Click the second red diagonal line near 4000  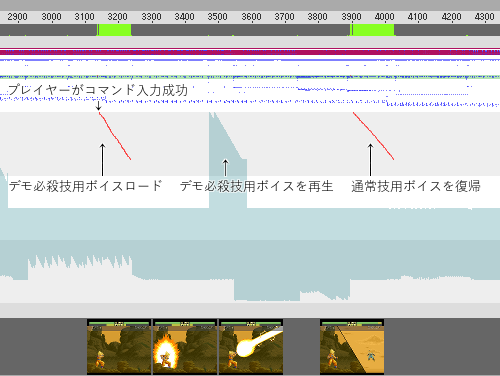373,136
